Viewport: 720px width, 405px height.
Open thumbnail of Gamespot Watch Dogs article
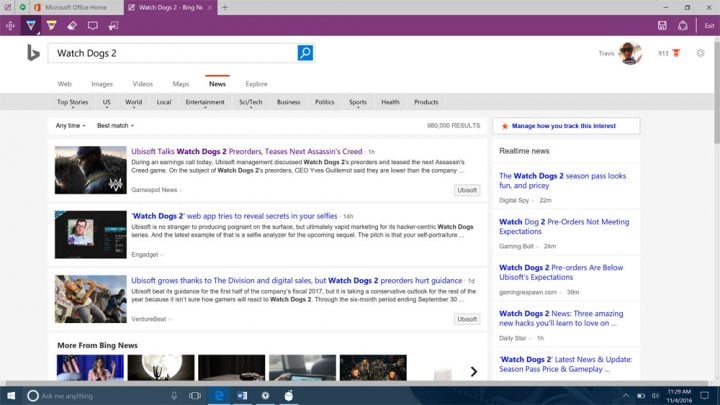point(90,170)
